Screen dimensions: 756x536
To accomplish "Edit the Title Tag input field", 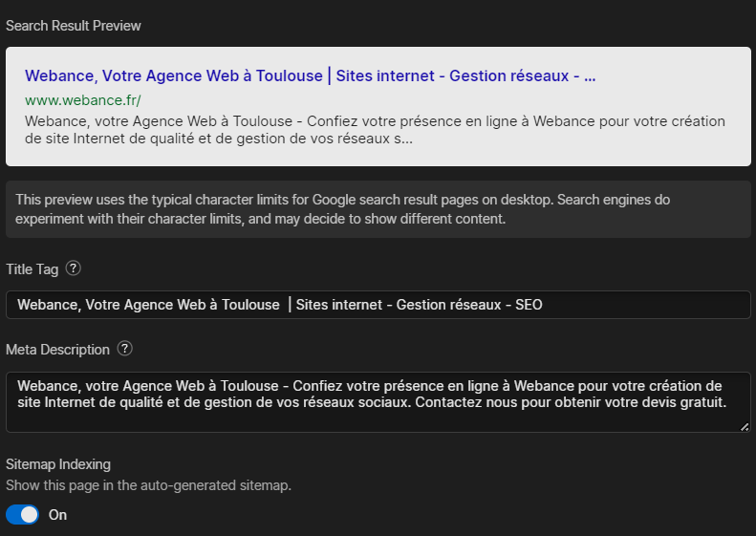I will 378,305.
